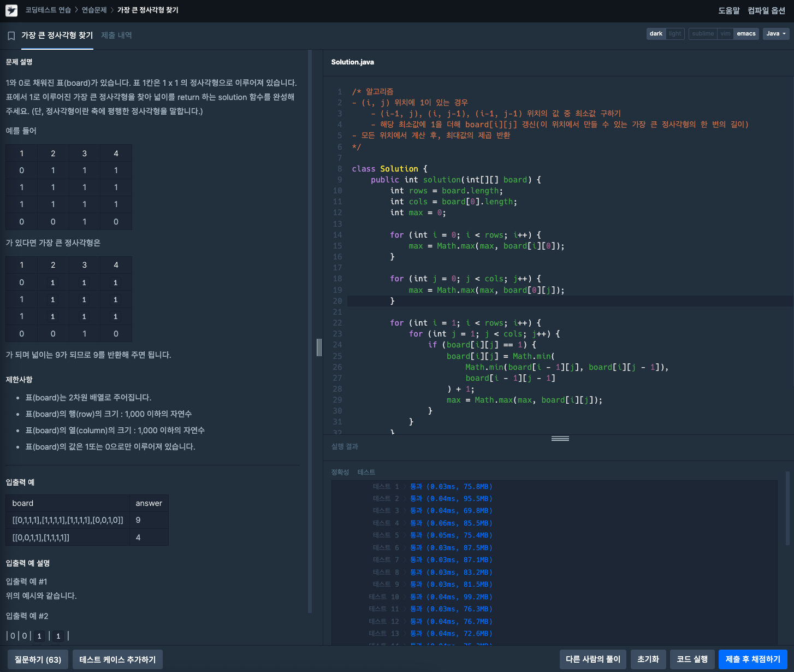Click the [[0,0,1,1],[1,1,1,1]] board cell
The width and height of the screenshot is (794, 672).
(x=68, y=538)
